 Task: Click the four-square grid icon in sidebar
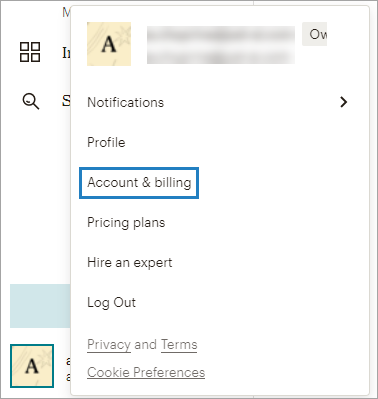30,52
